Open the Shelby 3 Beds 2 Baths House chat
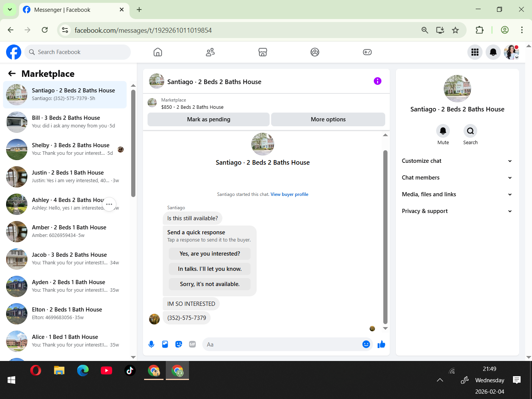Screen dimensions: 532x399 point(65,149)
